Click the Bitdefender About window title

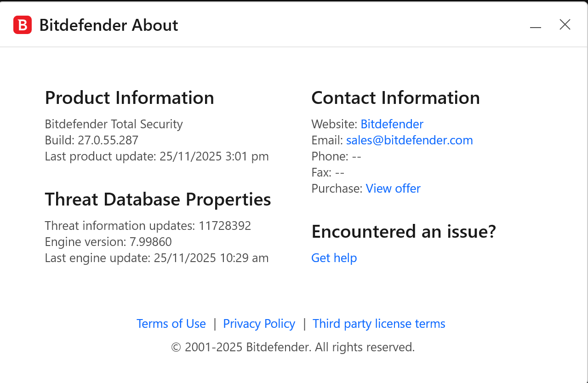coord(108,25)
